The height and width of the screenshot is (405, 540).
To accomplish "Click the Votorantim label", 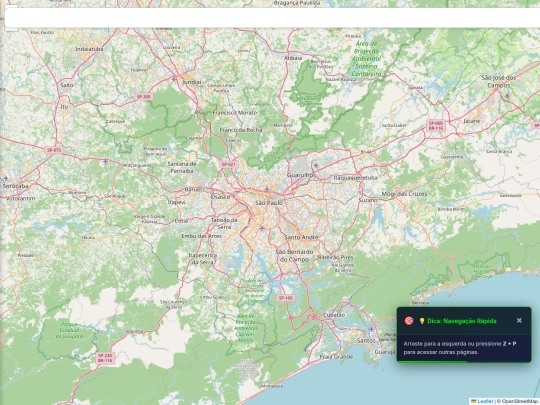I will tap(21, 199).
